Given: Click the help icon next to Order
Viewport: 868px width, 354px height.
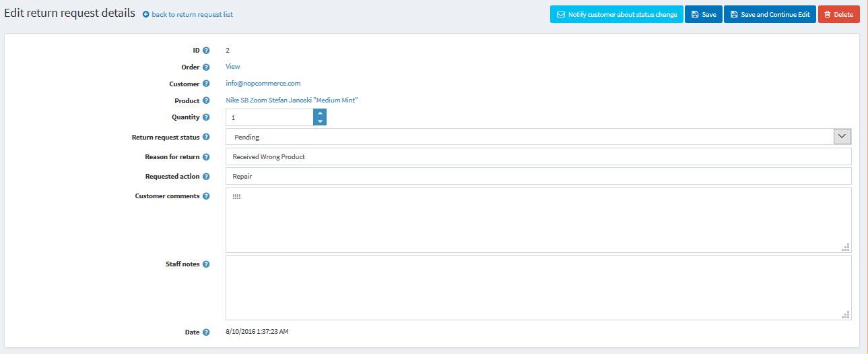Looking at the screenshot, I should tap(206, 67).
